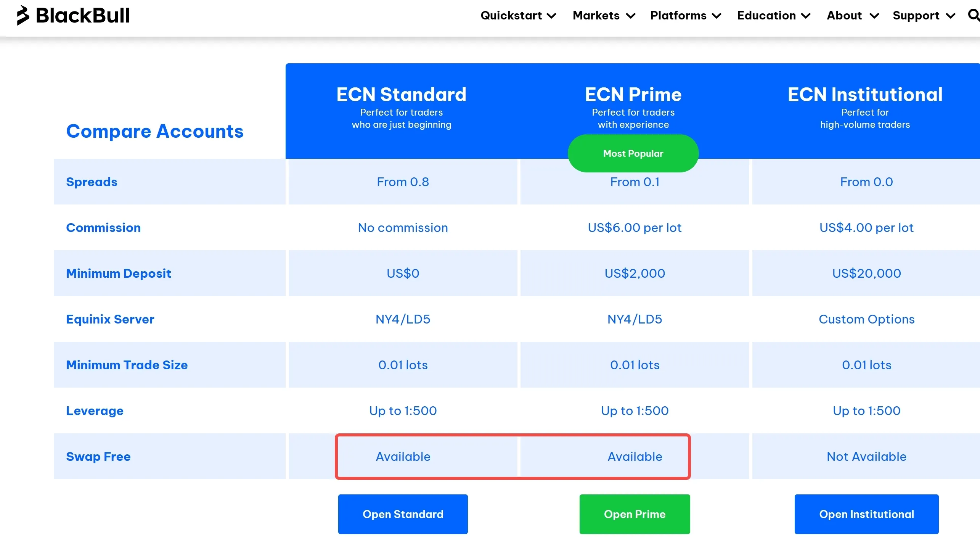
Task: Open the Markets menu
Action: pyautogui.click(x=597, y=16)
